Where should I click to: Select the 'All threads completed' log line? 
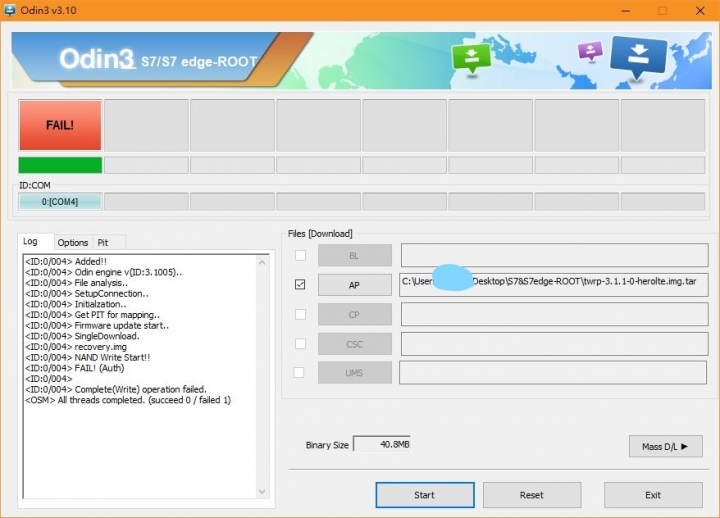pyautogui.click(x=128, y=400)
